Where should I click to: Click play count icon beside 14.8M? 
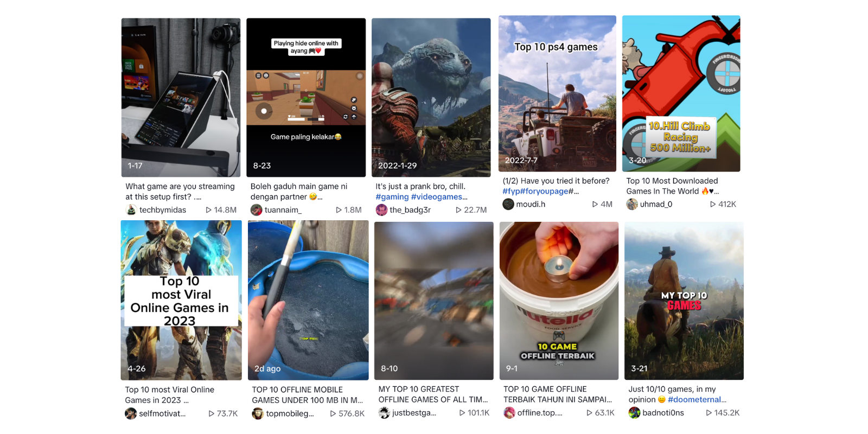coord(208,210)
